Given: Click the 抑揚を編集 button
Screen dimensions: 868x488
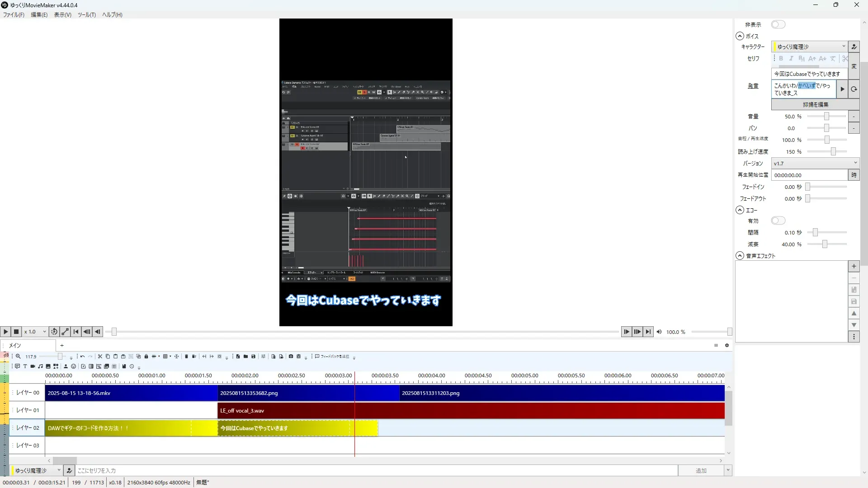Looking at the screenshot, I should coord(815,104).
